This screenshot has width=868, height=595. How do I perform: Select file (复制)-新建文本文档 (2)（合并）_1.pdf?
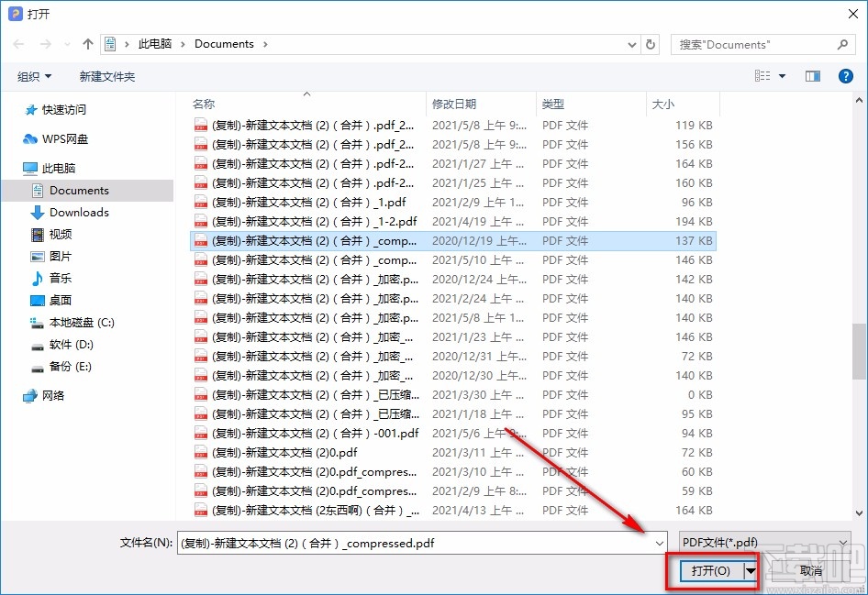click(x=453, y=203)
